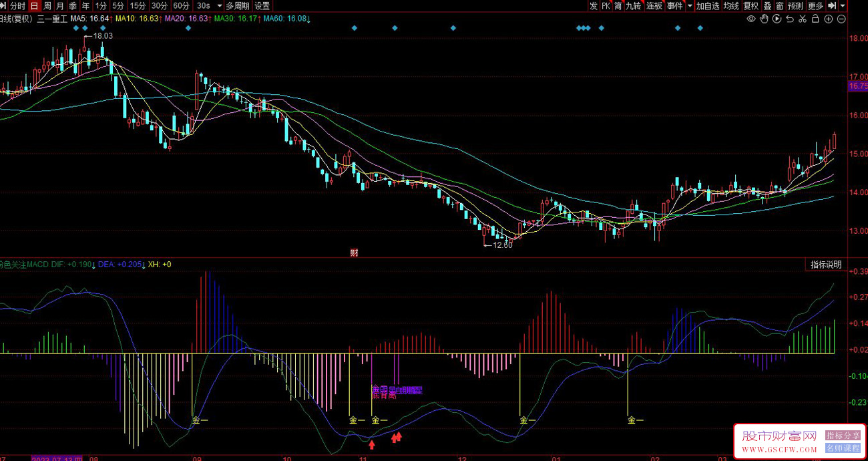Toggle the chart lock icon
868x461 pixels.
(816, 19)
